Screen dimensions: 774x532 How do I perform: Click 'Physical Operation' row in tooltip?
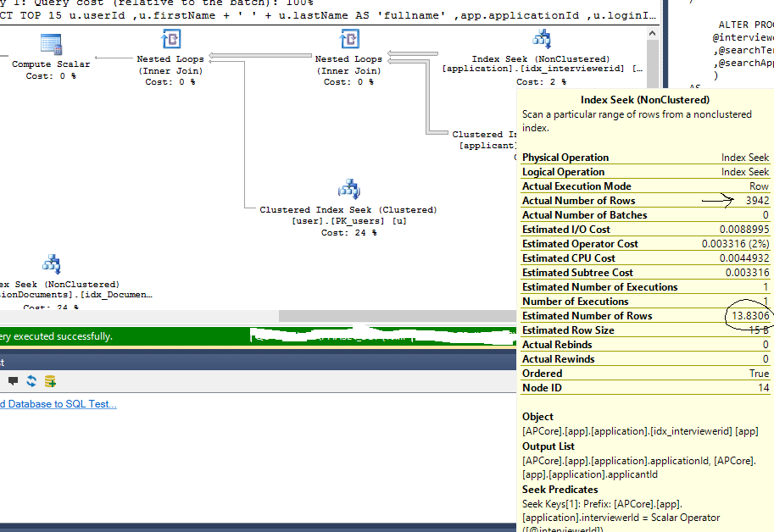(646, 158)
